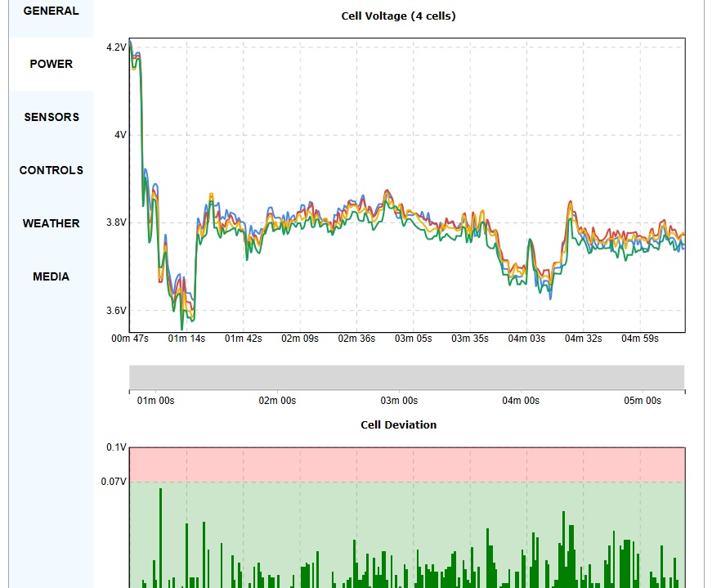721x588 pixels.
Task: Click the 01m 00s range selector tick
Action: point(154,401)
